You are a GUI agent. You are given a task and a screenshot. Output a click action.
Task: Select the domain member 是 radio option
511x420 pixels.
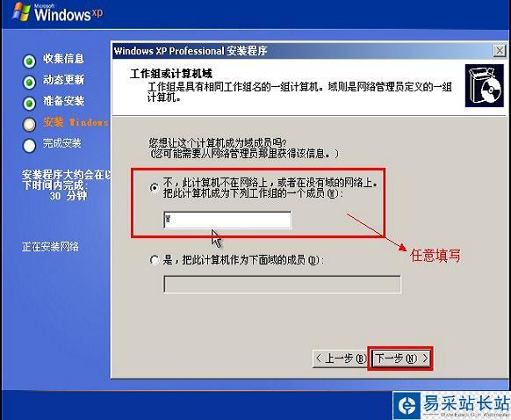click(x=155, y=260)
